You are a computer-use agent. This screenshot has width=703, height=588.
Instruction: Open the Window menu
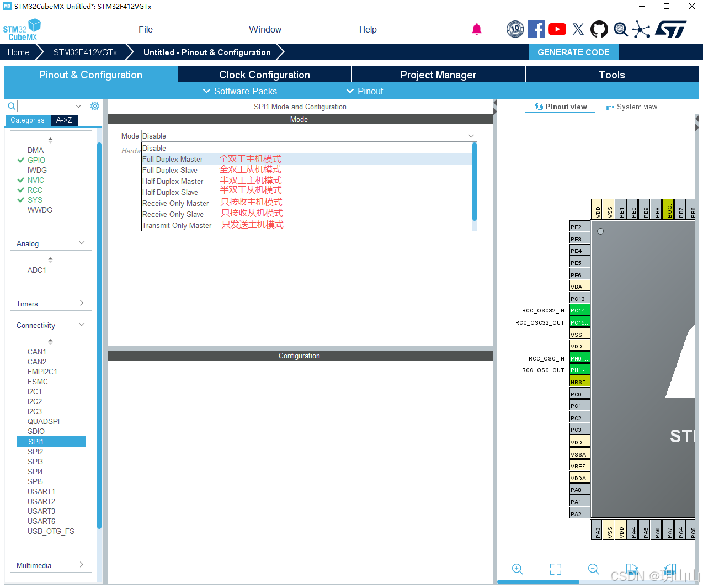pyautogui.click(x=265, y=30)
